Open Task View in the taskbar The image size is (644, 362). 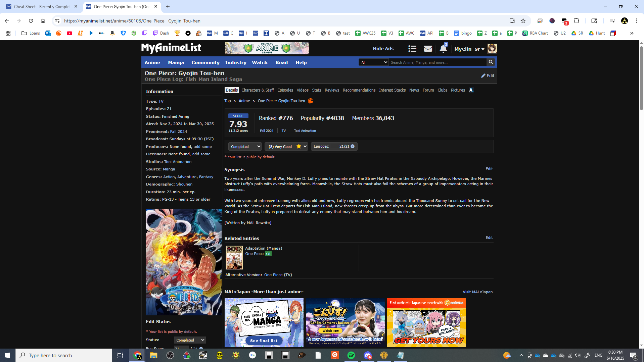(120, 355)
